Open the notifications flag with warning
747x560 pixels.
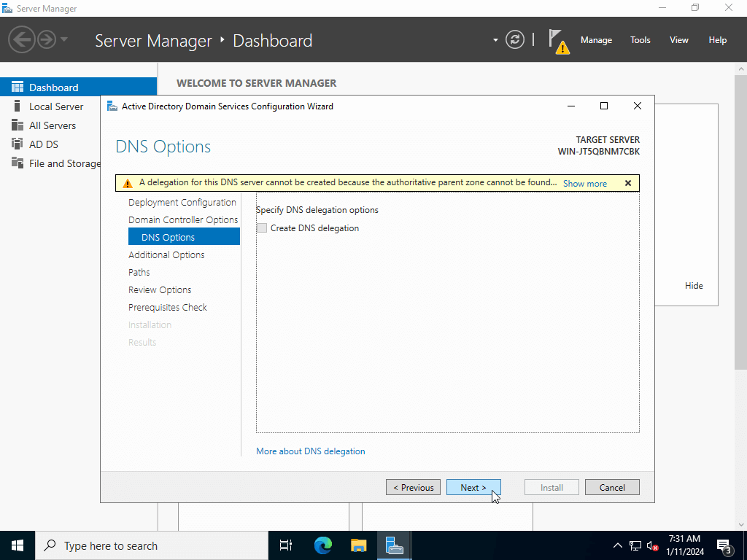click(x=558, y=41)
